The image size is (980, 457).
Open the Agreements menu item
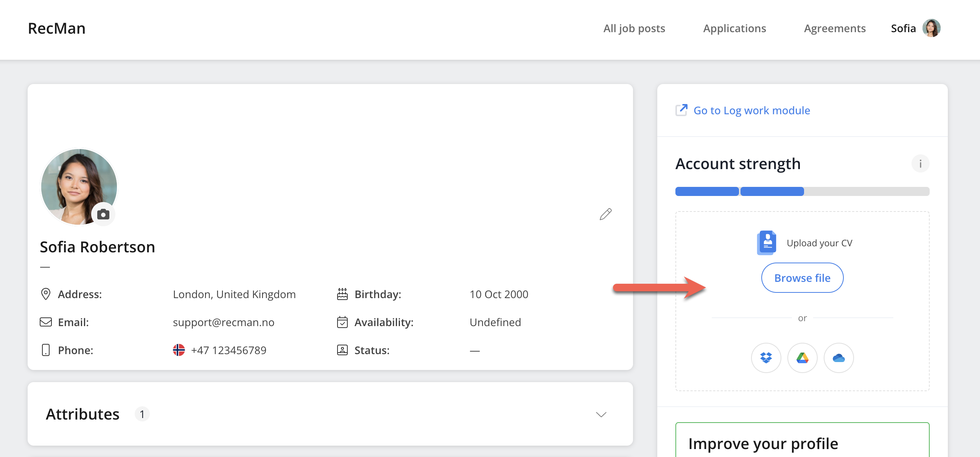pos(834,28)
